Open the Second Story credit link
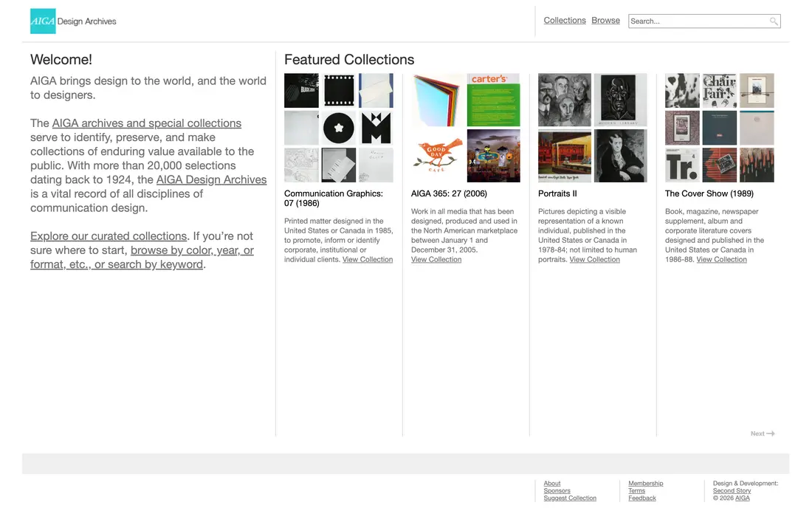The height and width of the screenshot is (508, 812). (732, 491)
